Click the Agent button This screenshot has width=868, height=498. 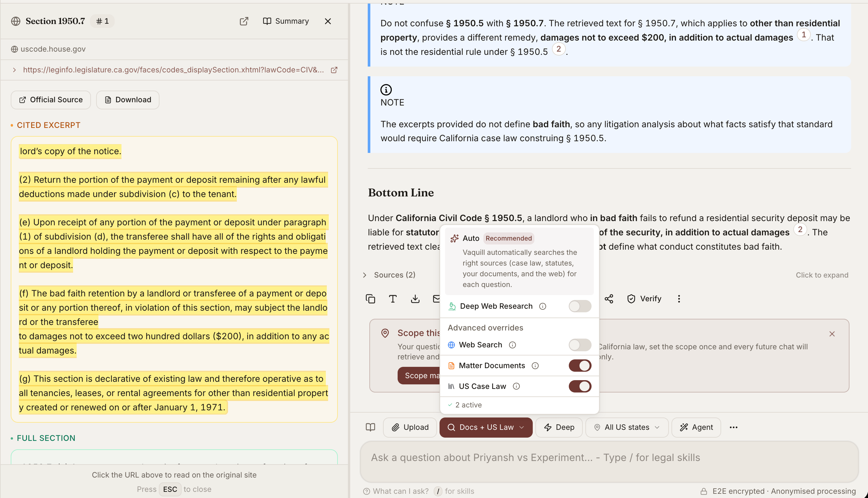(696, 427)
